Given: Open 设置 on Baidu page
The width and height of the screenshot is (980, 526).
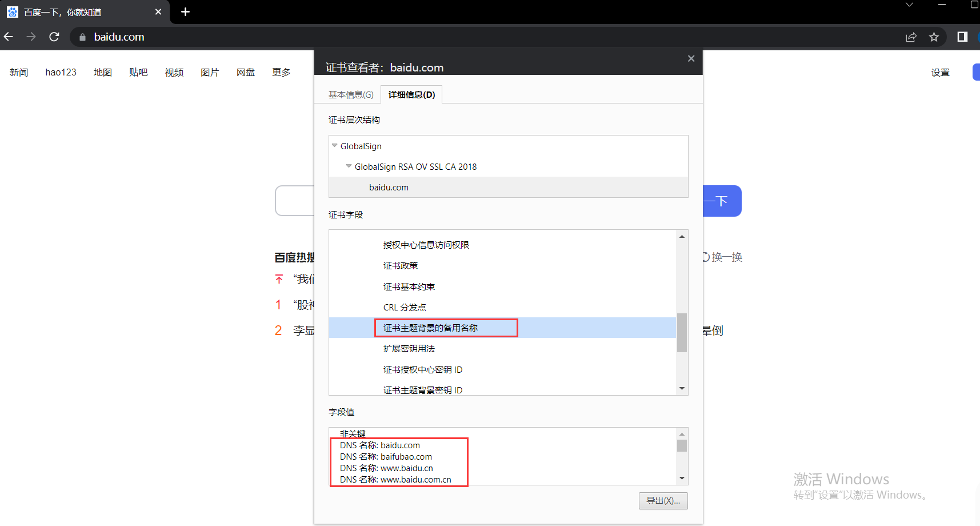Looking at the screenshot, I should coord(940,73).
